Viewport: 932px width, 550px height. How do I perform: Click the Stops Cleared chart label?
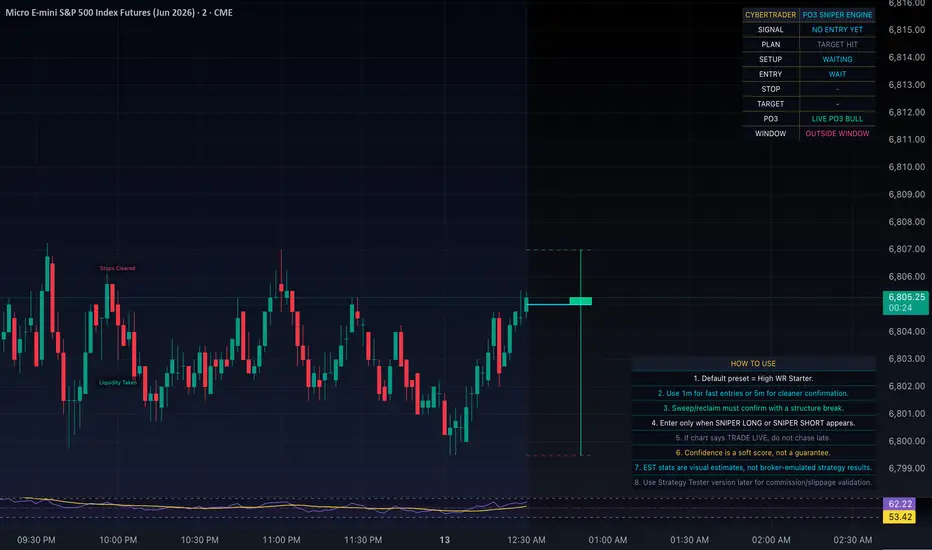click(118, 268)
